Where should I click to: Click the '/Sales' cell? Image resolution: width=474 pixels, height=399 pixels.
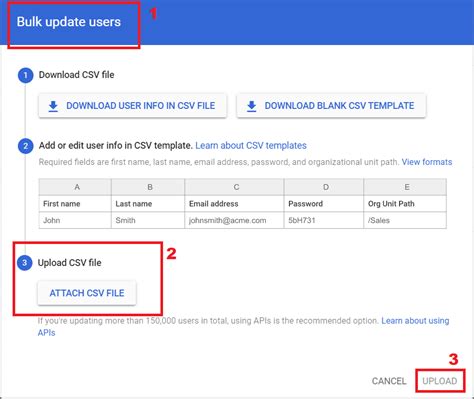coord(405,220)
